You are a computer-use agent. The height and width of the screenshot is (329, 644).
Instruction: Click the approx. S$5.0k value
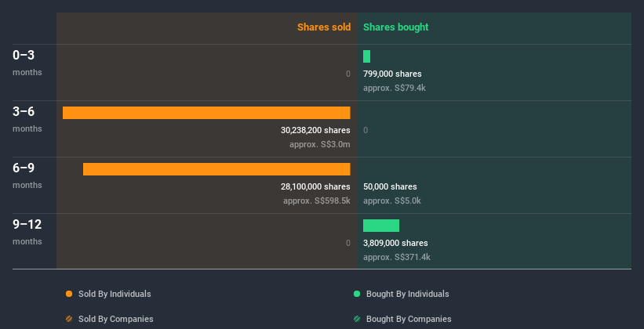click(x=392, y=201)
